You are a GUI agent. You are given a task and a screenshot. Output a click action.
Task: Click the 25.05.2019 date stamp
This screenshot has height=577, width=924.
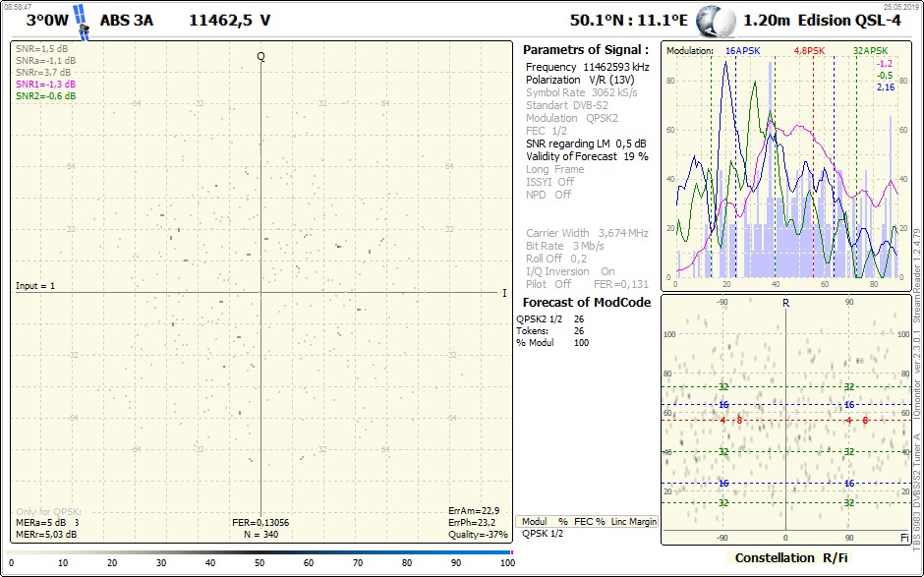tap(901, 7)
